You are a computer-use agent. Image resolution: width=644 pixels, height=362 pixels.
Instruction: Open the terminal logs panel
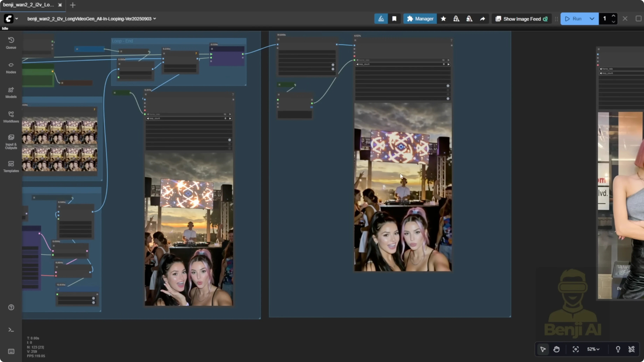pyautogui.click(x=11, y=330)
